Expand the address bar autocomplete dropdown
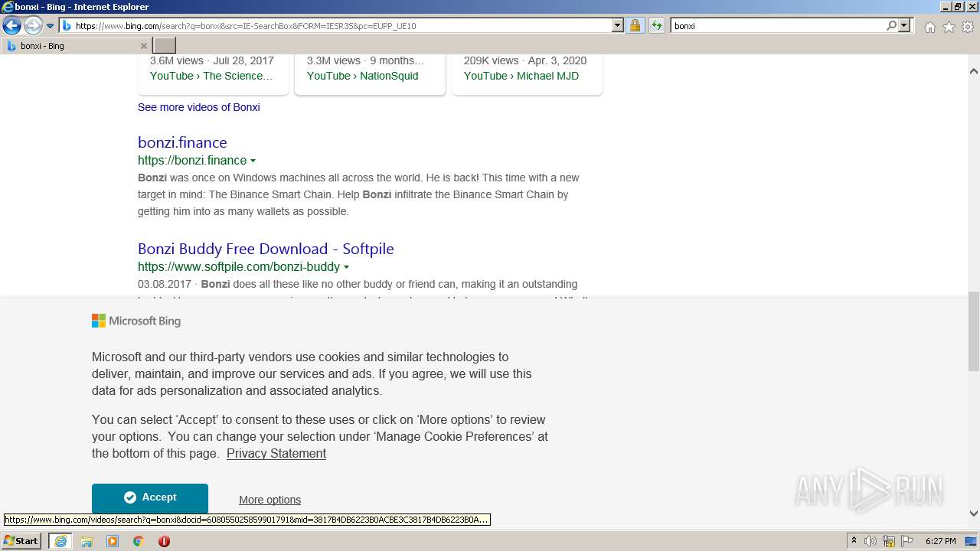This screenshot has height=551, width=980. coord(618,26)
